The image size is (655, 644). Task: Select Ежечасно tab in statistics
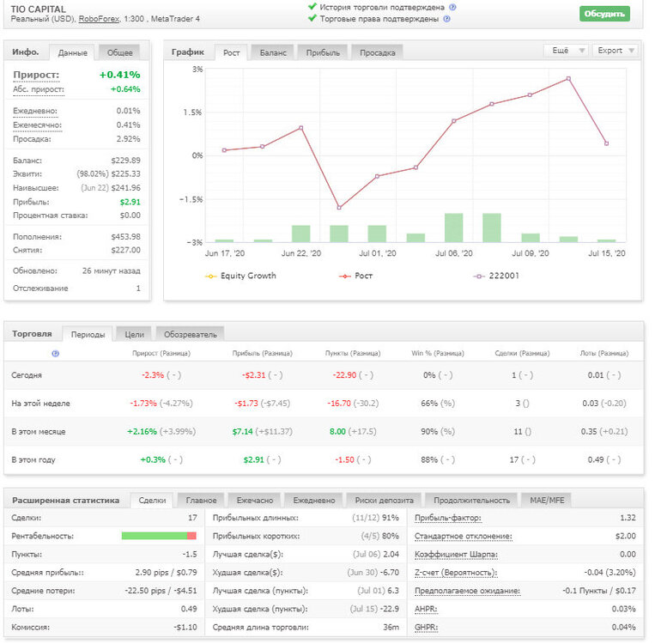pos(254,501)
